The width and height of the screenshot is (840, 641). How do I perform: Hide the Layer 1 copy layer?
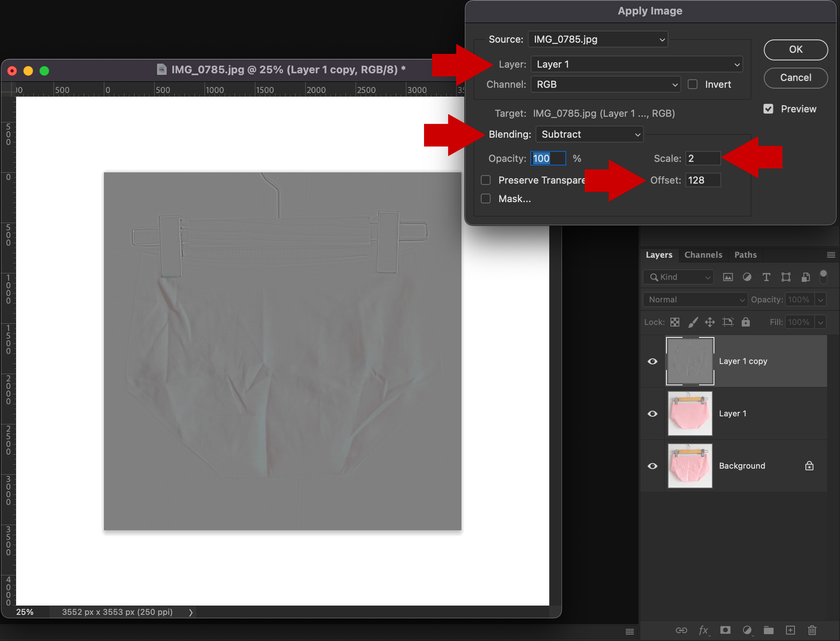tap(652, 362)
